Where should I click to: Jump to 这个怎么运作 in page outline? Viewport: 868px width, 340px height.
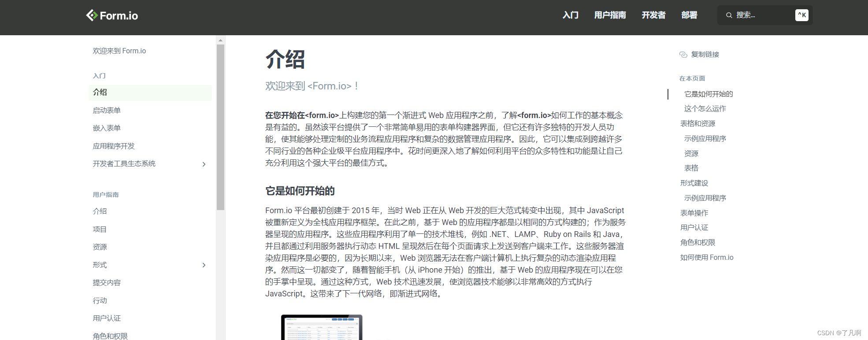pos(705,109)
